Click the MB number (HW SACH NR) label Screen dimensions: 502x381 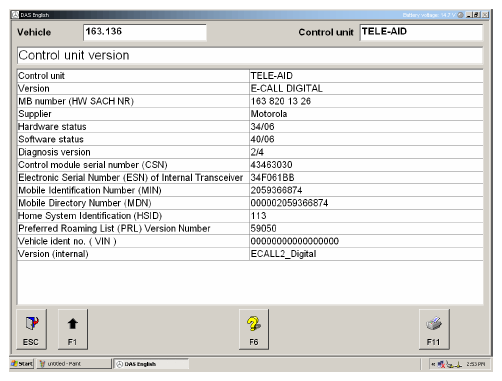pos(76,101)
